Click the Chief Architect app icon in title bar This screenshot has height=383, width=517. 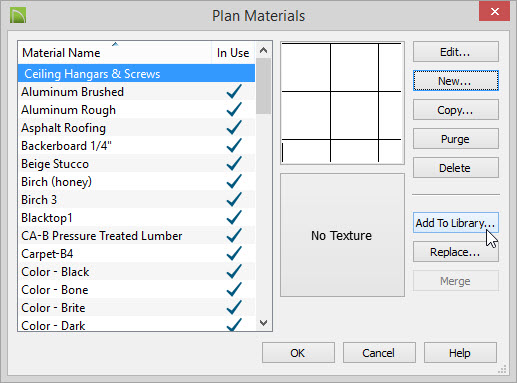pos(18,16)
